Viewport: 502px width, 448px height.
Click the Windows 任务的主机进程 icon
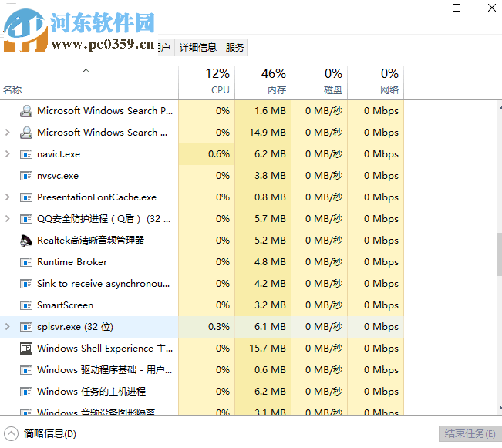coord(26,392)
